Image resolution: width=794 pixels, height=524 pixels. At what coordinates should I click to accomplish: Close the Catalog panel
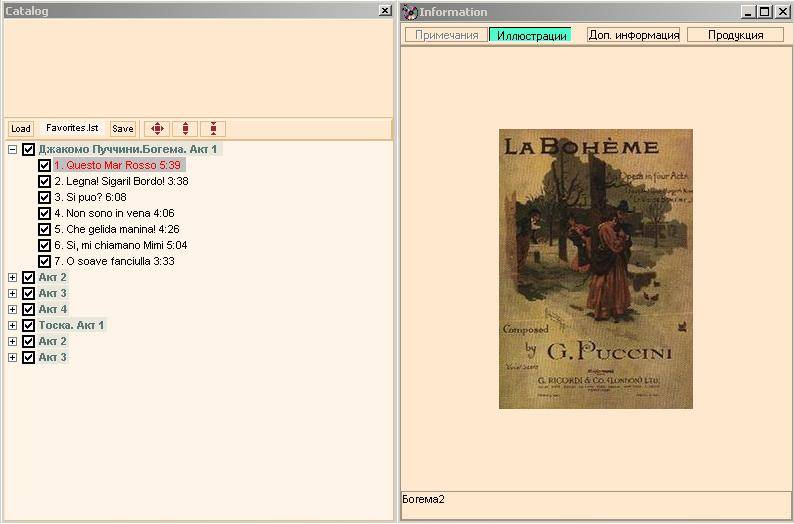coord(385,11)
